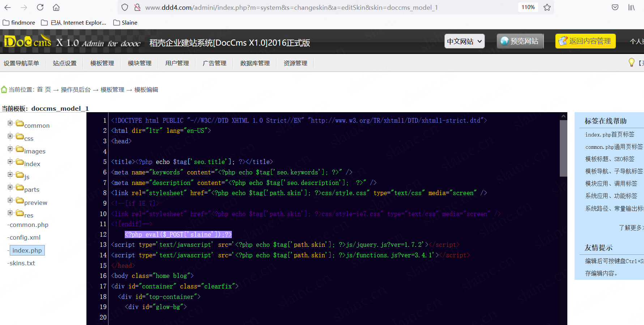Click the code editor vertical scrollbar thumb
The height and width of the screenshot is (325, 644).
click(563, 148)
